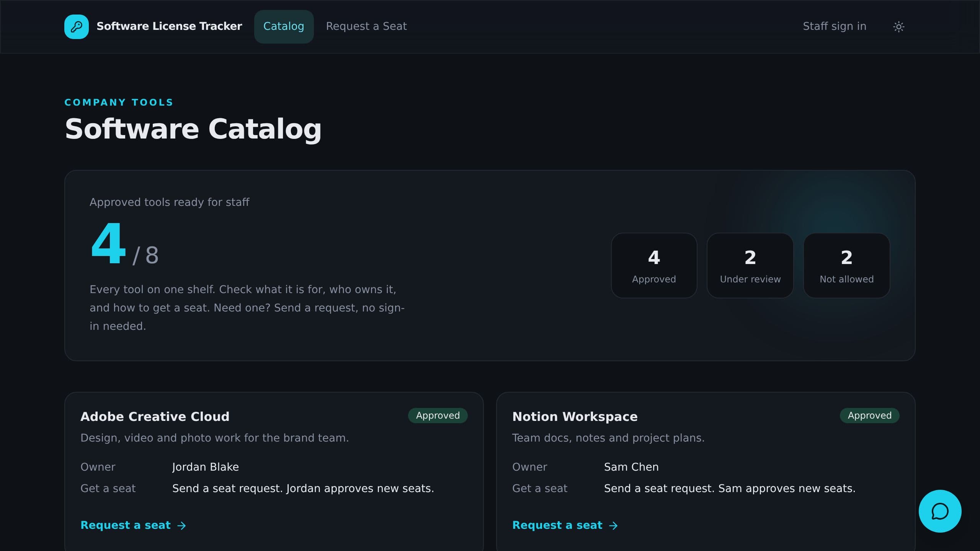Click 'Design, video and photo work' description
980x551 pixels.
214,438
